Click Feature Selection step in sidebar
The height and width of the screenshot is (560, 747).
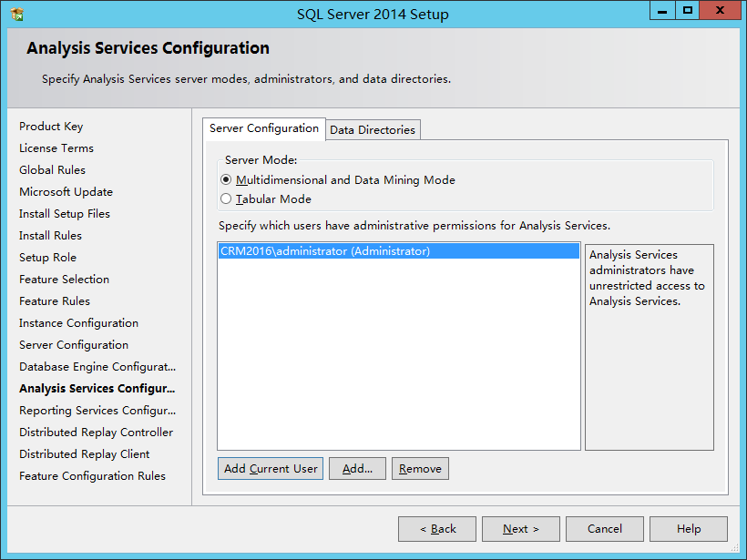[x=65, y=280]
